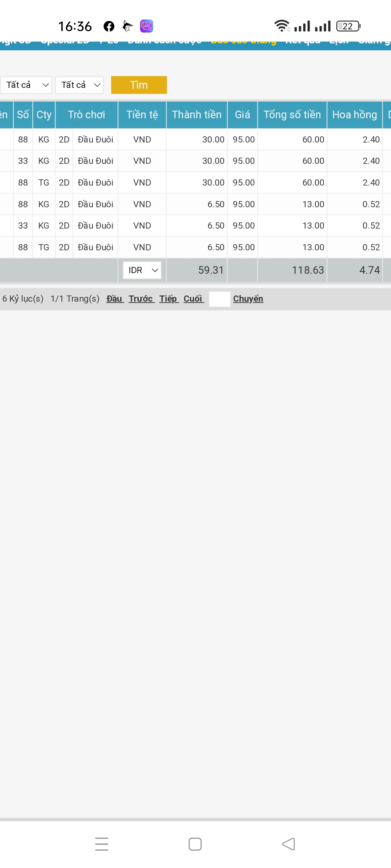
Task: Click the "Tiếp" next page link
Action: coord(169,299)
